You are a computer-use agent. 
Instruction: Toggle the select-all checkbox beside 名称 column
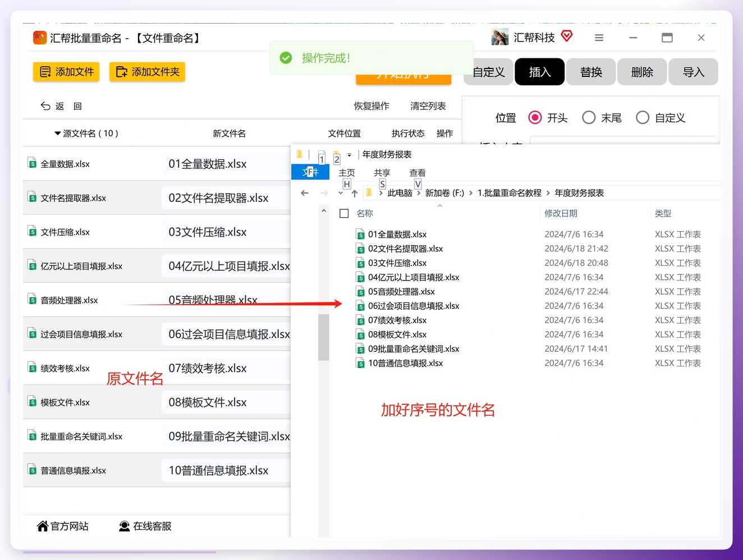(x=344, y=213)
